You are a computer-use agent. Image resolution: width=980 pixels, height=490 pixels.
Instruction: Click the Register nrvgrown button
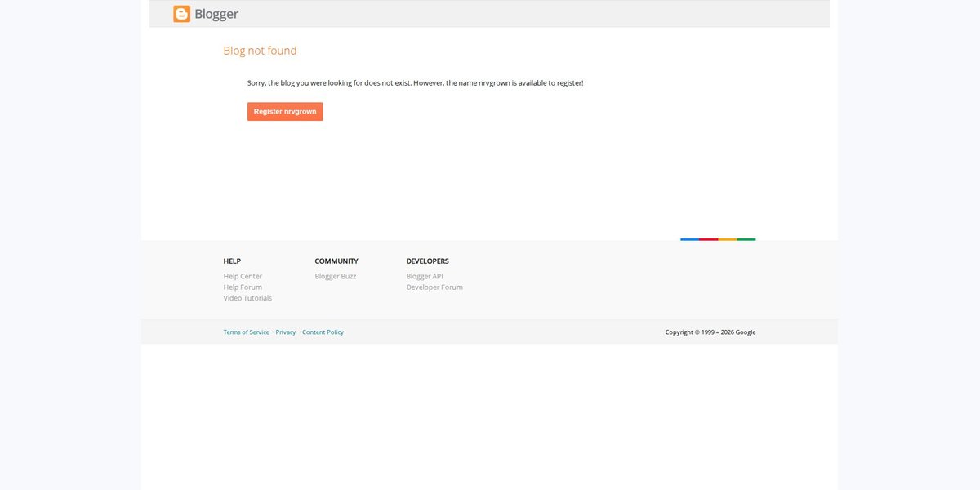[285, 111]
